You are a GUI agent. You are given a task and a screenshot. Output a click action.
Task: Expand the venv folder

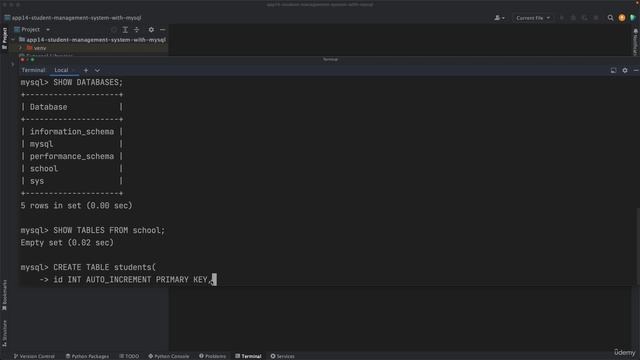pyautogui.click(x=20, y=48)
